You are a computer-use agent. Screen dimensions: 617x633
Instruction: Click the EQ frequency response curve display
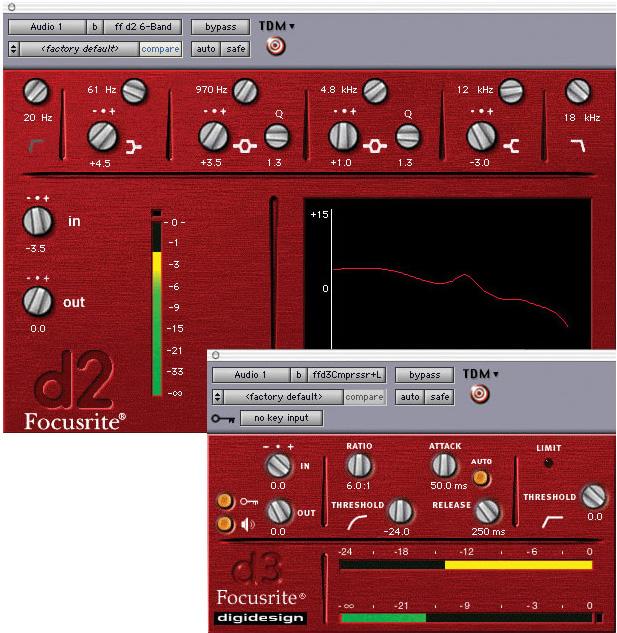click(447, 274)
